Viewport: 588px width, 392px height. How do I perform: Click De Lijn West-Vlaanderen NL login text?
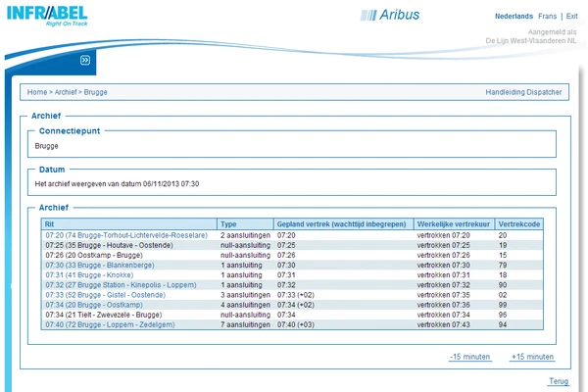point(531,40)
